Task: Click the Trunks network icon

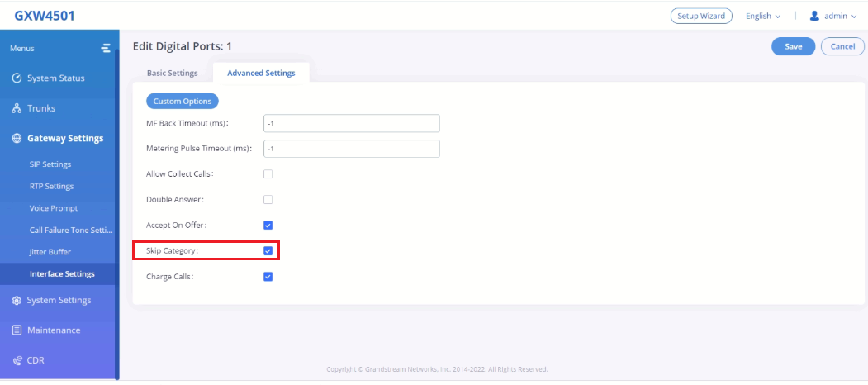Action: pyautogui.click(x=17, y=108)
